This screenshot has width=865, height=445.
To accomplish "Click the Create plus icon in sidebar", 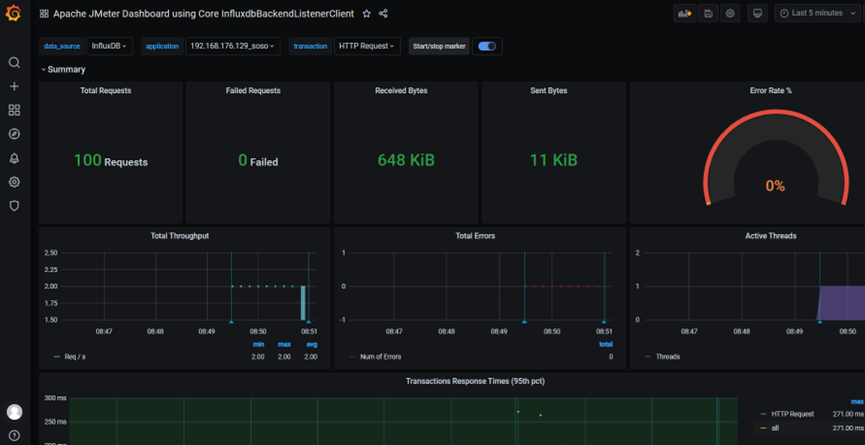I will tap(14, 87).
